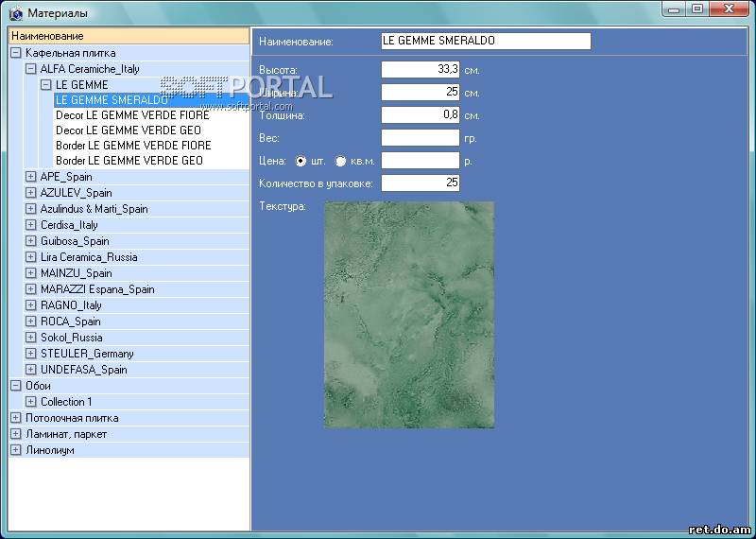Click the Вес weight input field
Image resolution: width=756 pixels, height=539 pixels.
[420, 138]
